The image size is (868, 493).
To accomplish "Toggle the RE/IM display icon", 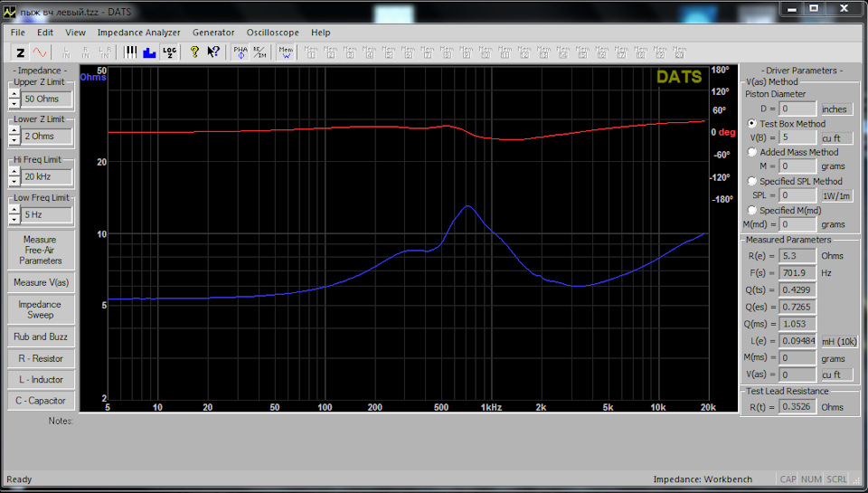I will point(259,52).
